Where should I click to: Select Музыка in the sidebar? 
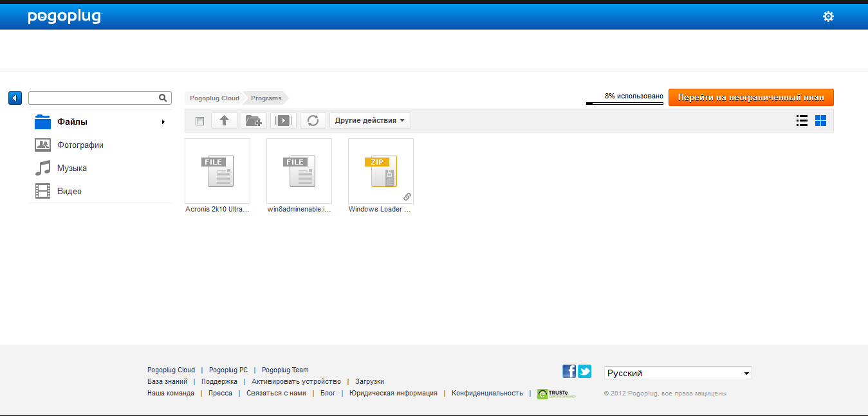click(72, 168)
